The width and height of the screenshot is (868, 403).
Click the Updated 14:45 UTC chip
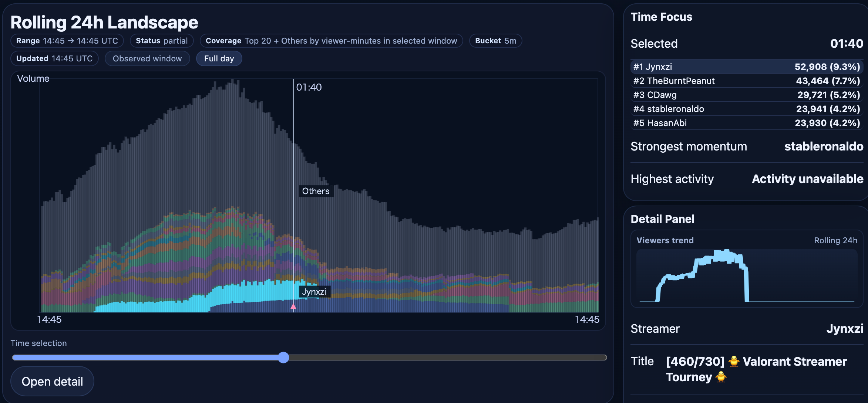pos(54,59)
